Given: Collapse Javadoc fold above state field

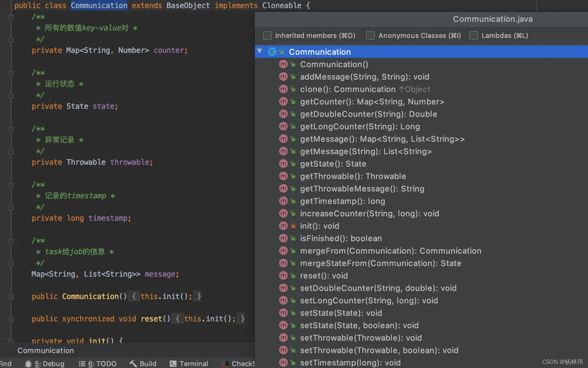Looking at the screenshot, I should point(11,73).
